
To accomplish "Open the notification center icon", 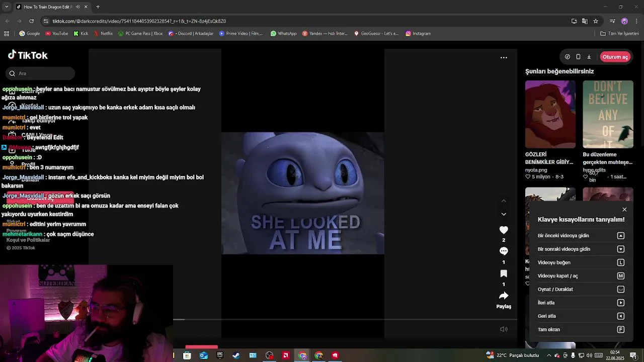I will pos(633,355).
